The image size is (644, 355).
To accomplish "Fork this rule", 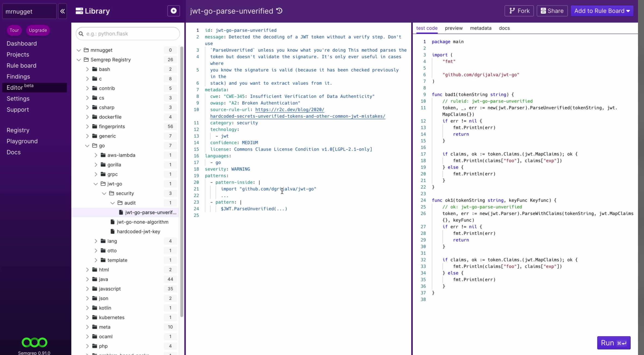I will [519, 11].
